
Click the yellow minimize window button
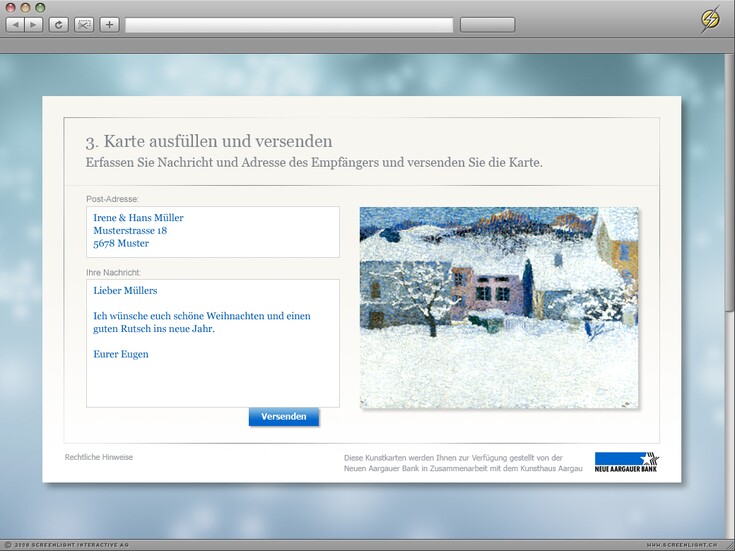click(26, 7)
